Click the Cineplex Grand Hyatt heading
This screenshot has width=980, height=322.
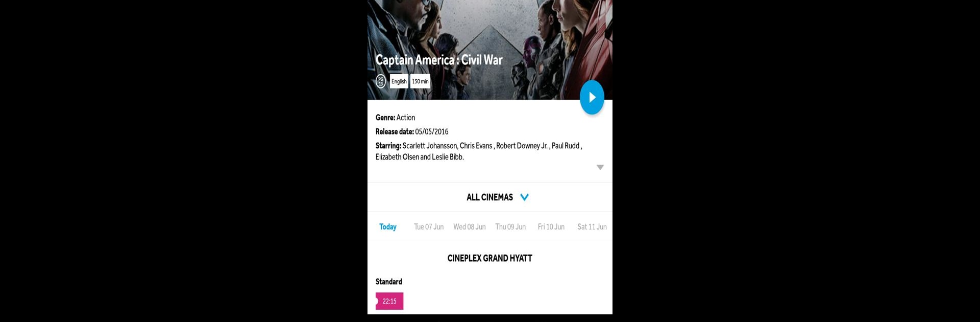pos(490,258)
